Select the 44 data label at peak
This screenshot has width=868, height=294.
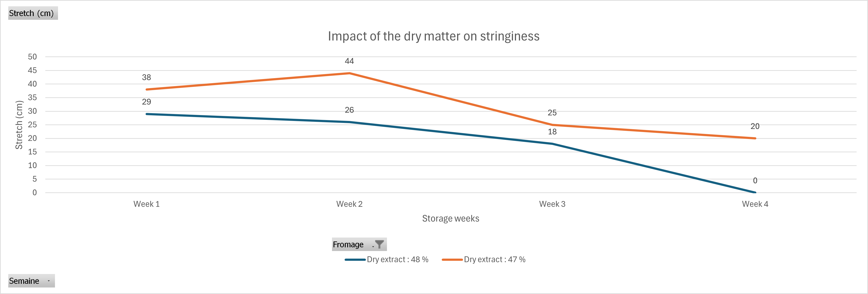point(349,61)
